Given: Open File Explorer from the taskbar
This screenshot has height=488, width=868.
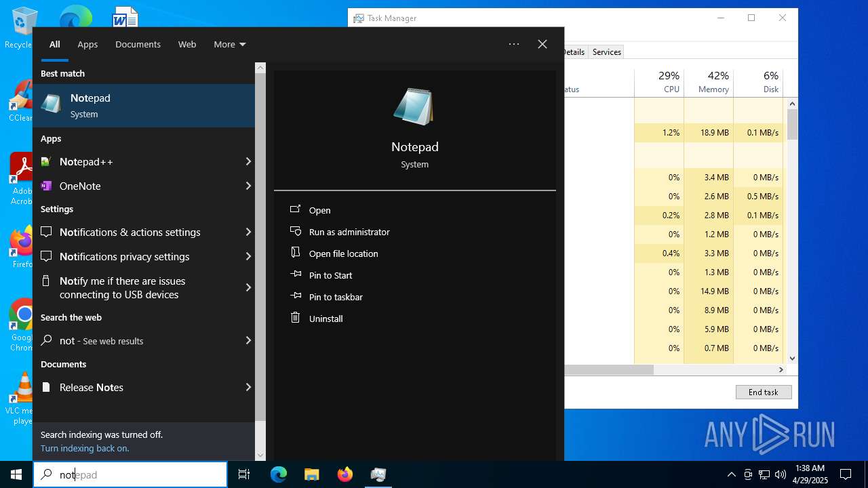Looking at the screenshot, I should coord(311,474).
